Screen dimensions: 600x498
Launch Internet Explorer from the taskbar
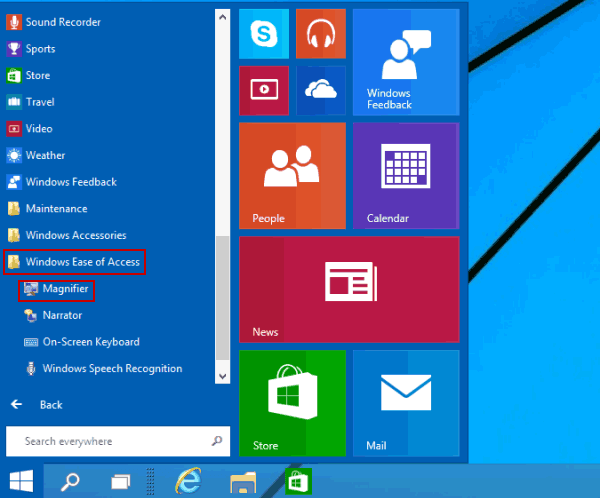(188, 481)
